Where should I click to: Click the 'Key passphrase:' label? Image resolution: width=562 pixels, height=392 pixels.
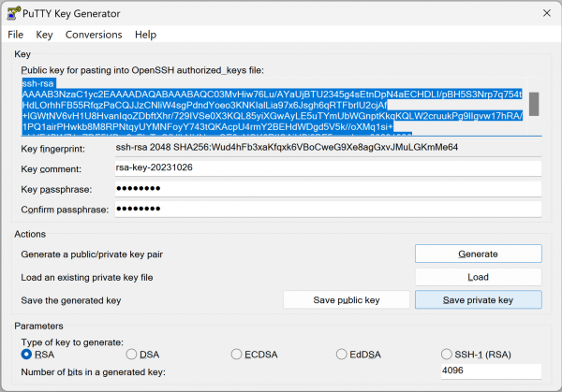(56, 189)
